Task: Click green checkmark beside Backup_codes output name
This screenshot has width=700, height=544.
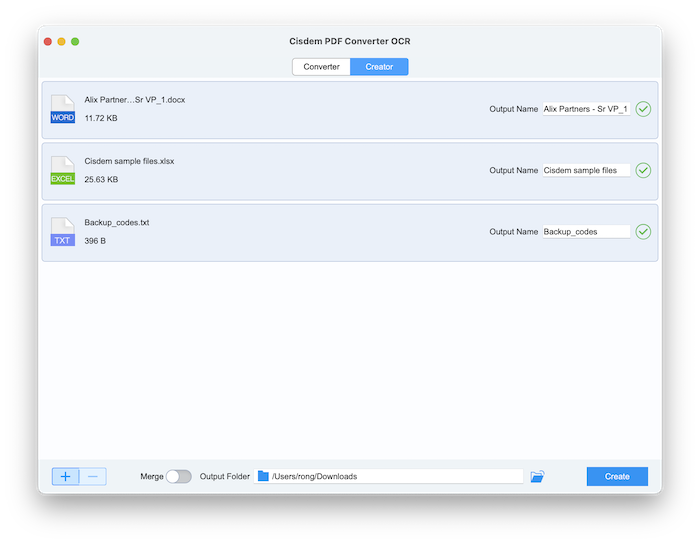Action: coord(643,232)
